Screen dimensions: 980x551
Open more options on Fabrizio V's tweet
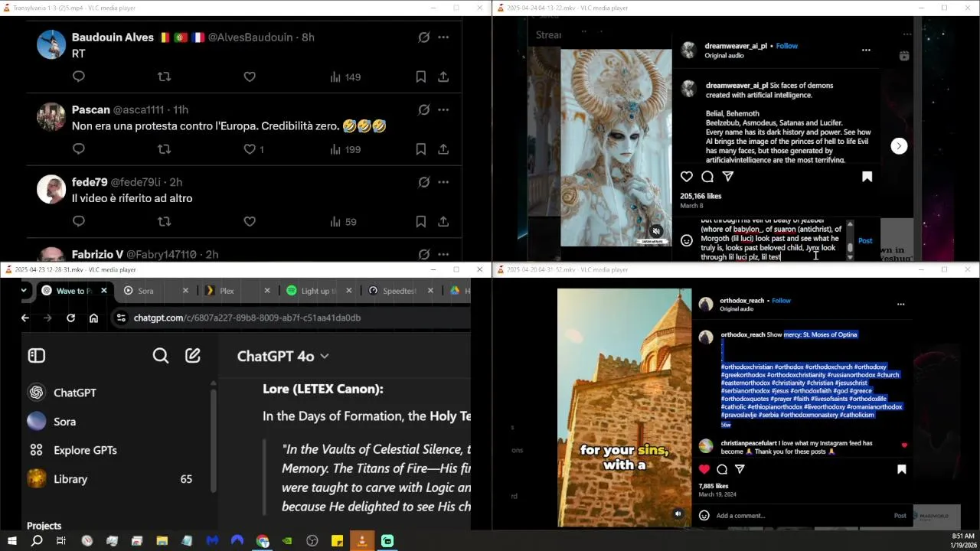[443, 254]
